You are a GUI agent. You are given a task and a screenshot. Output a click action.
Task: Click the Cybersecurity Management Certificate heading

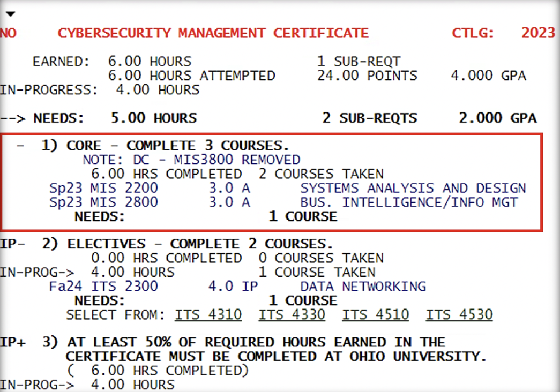pyautogui.click(x=213, y=33)
